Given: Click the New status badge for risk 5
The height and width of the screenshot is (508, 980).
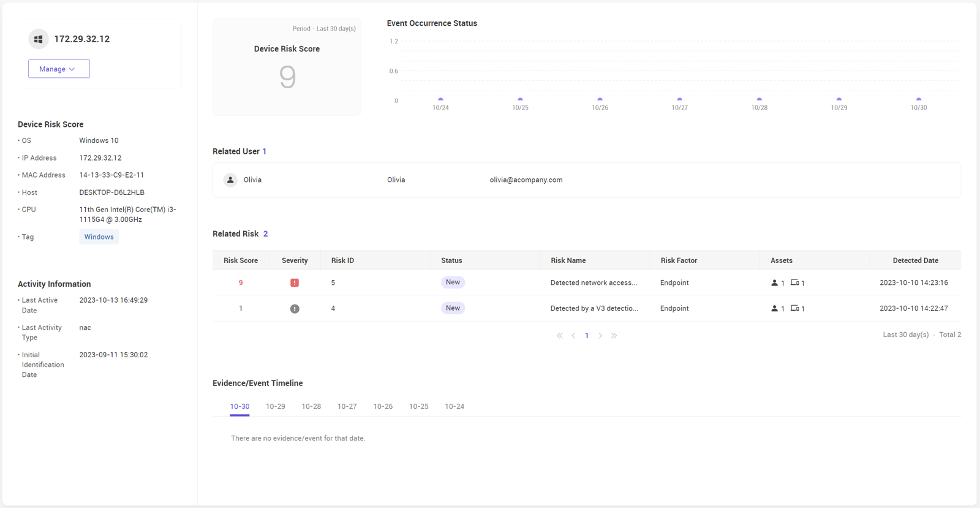Looking at the screenshot, I should pos(453,282).
